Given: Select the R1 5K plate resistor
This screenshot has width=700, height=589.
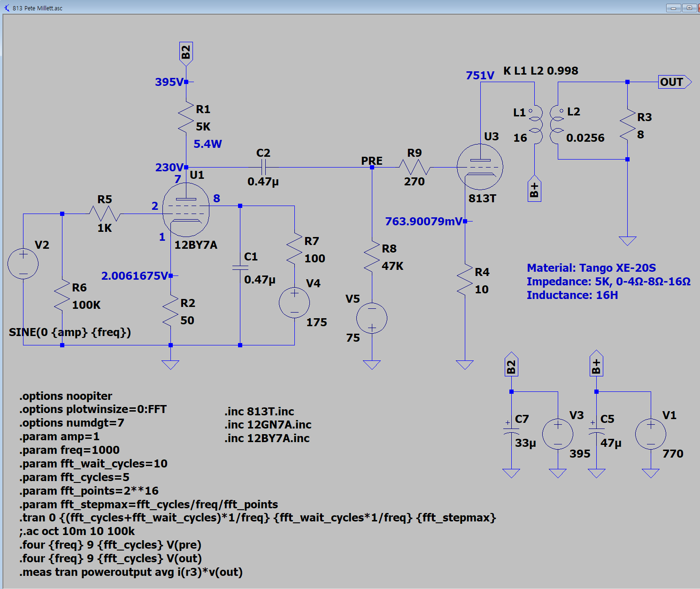Looking at the screenshot, I should [x=186, y=118].
